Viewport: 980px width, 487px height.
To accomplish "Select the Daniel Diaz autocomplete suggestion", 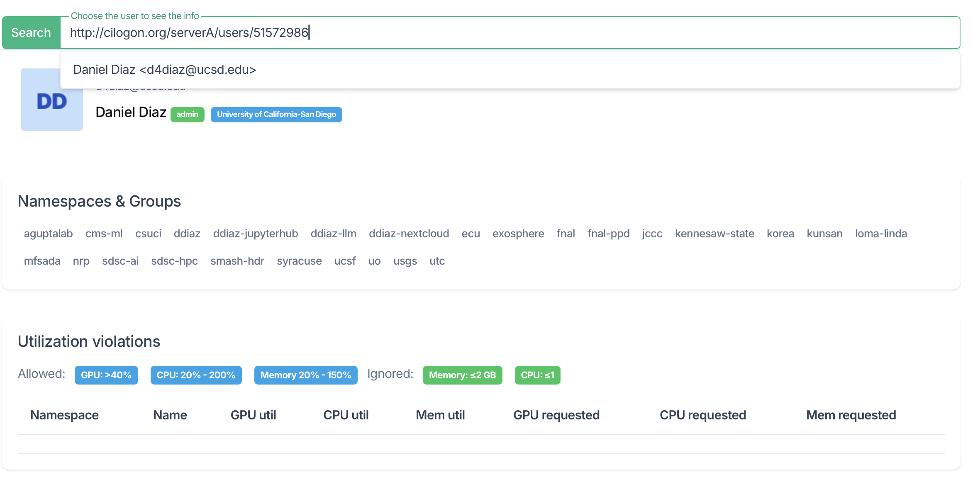I will [165, 69].
